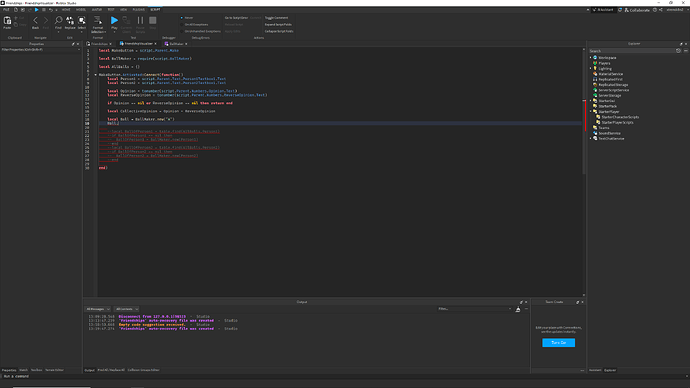Open the Format Selection dropdown arrow

pyautogui.click(x=105, y=32)
